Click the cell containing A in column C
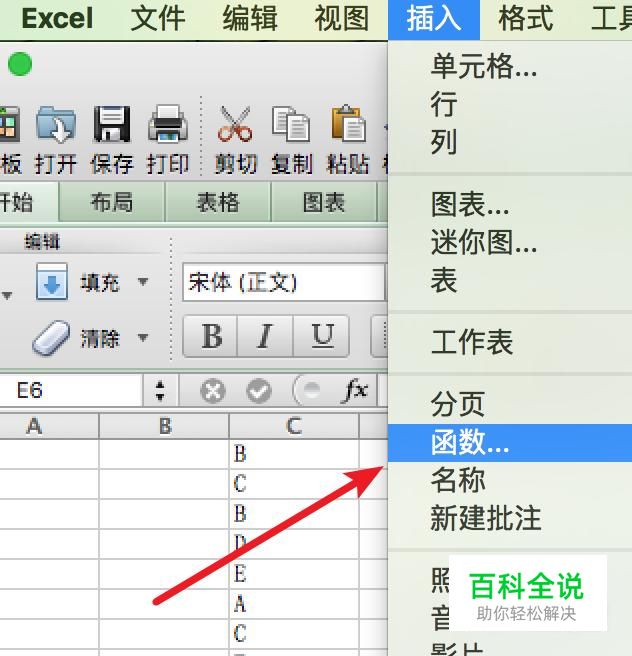Screen dimensions: 632x656 click(294, 604)
